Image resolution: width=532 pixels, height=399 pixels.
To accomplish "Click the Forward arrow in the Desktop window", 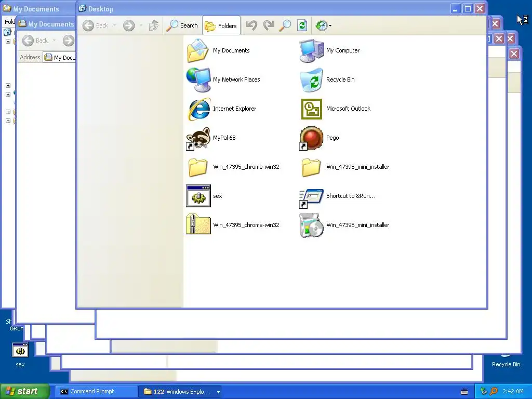I will click(x=129, y=25).
